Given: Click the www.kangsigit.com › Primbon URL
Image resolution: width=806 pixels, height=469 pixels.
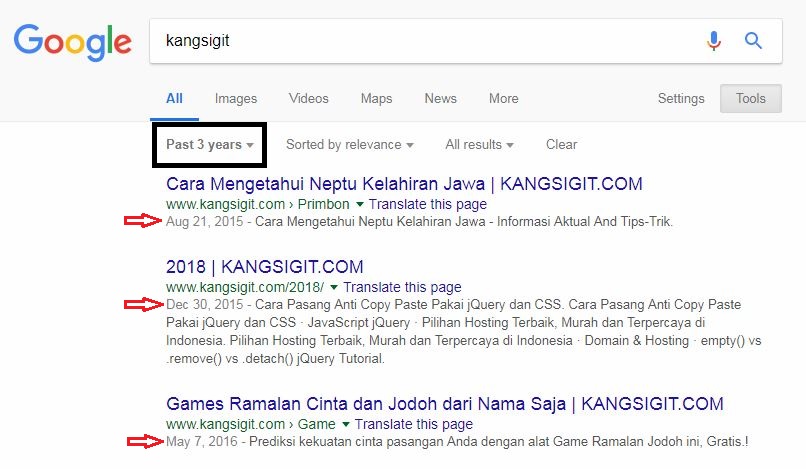Looking at the screenshot, I should 258,204.
